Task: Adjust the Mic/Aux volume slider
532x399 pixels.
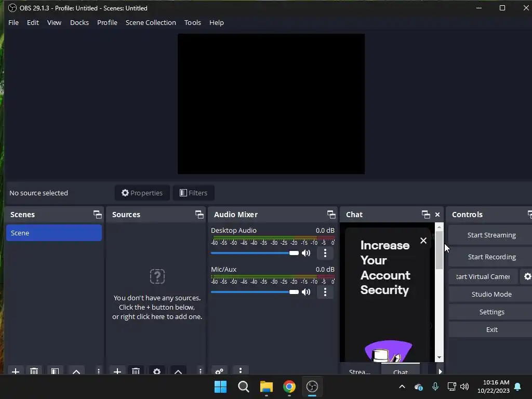Action: (255, 292)
